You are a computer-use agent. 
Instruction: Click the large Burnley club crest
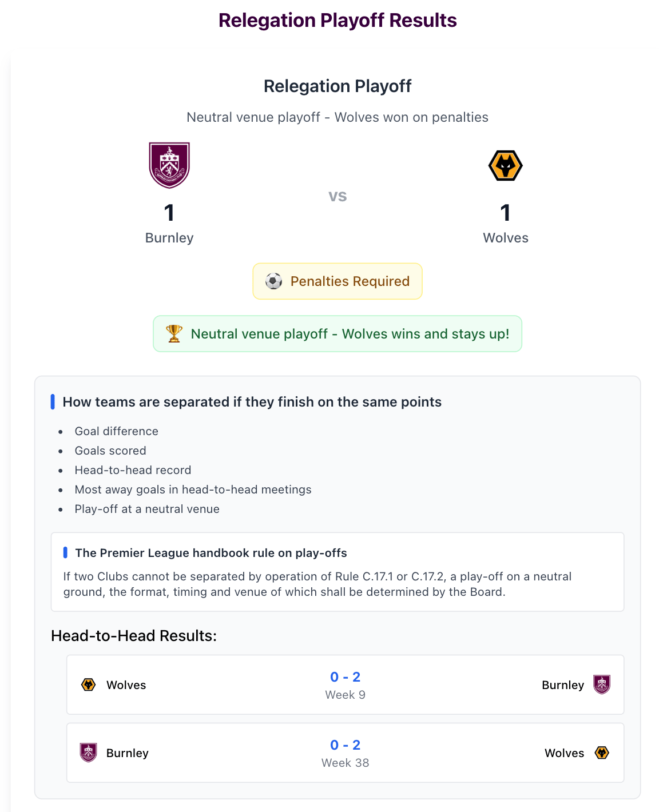pos(169,165)
